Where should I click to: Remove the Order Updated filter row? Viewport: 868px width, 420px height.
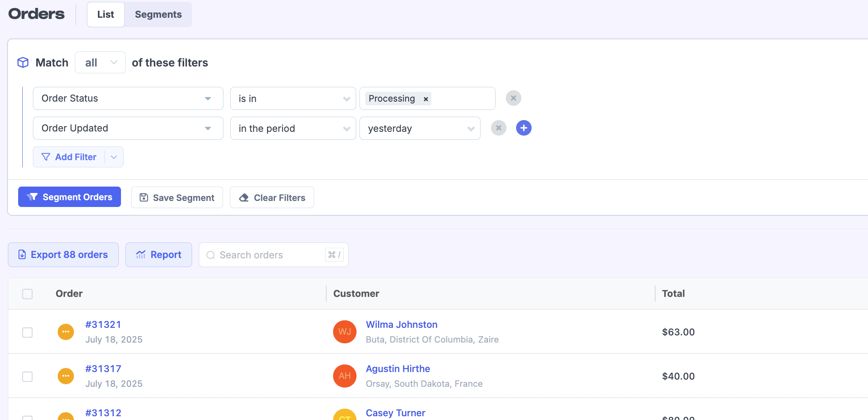(499, 128)
